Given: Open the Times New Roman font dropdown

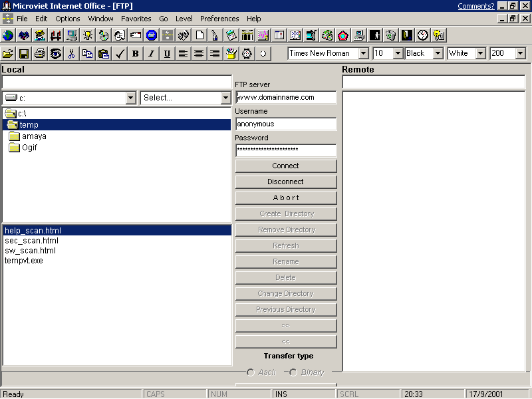Looking at the screenshot, I should tap(364, 53).
